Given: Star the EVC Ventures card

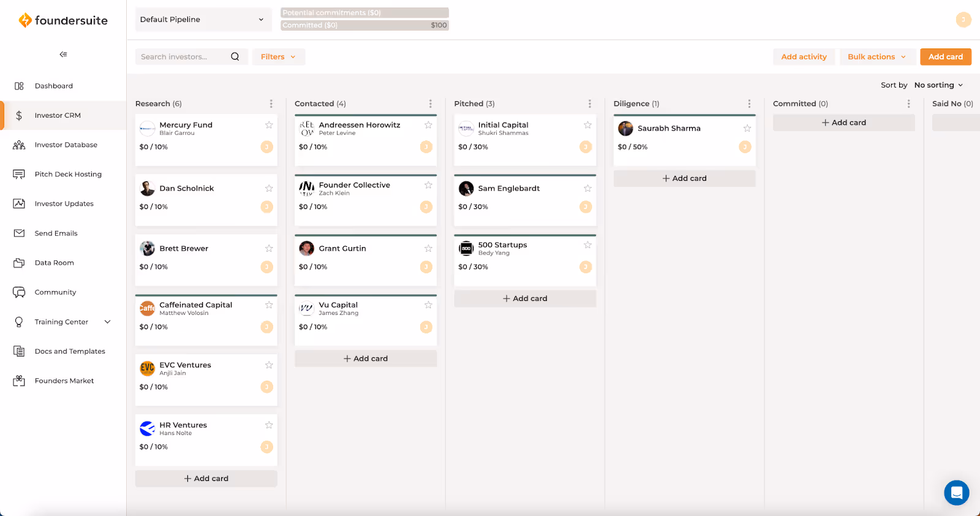Looking at the screenshot, I should click(x=269, y=365).
